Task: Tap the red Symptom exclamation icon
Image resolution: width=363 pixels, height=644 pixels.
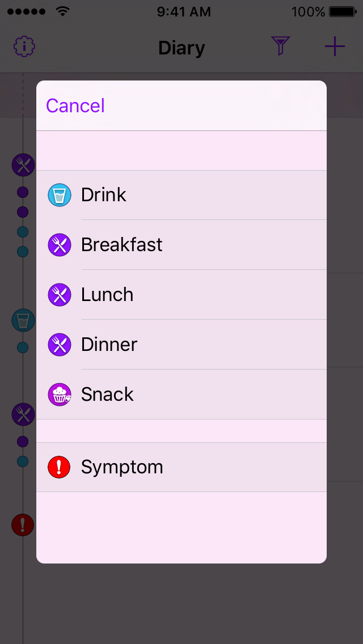Action: point(60,467)
